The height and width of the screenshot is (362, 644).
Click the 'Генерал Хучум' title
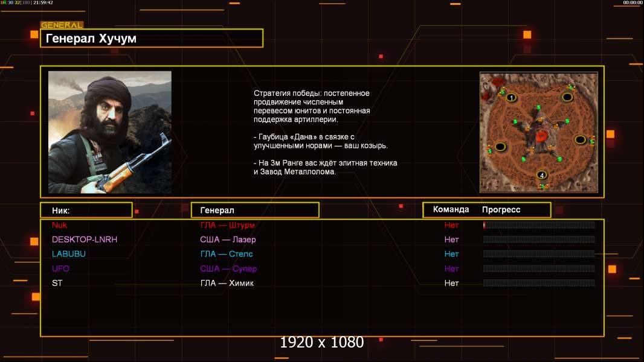click(91, 39)
